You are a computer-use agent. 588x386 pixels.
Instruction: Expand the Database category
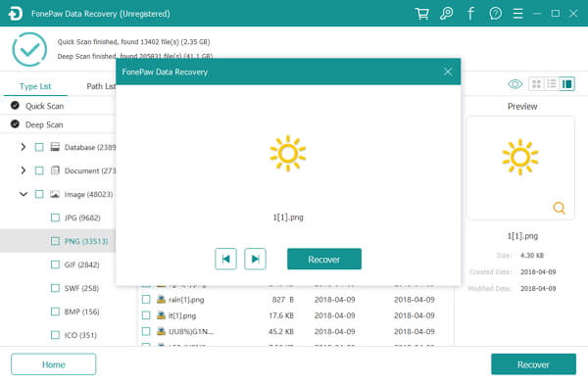coord(24,147)
